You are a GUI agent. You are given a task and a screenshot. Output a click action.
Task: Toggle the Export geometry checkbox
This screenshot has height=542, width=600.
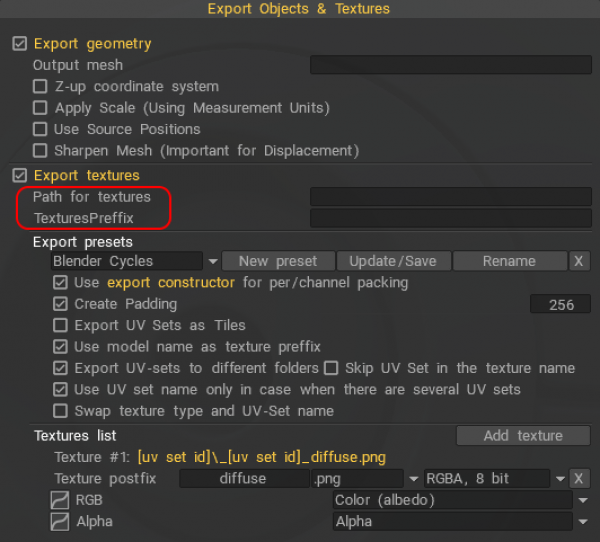pos(20,44)
